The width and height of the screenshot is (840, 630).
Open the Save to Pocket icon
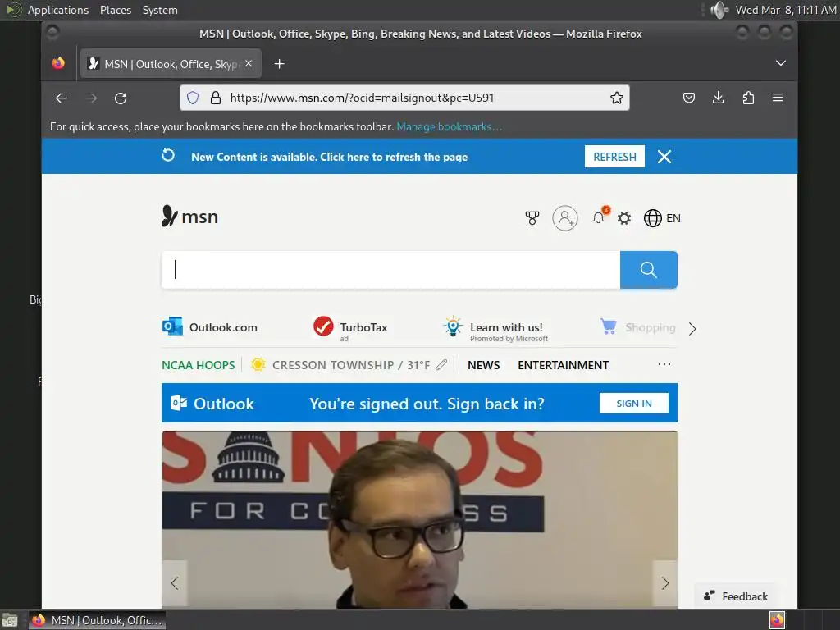(x=689, y=98)
